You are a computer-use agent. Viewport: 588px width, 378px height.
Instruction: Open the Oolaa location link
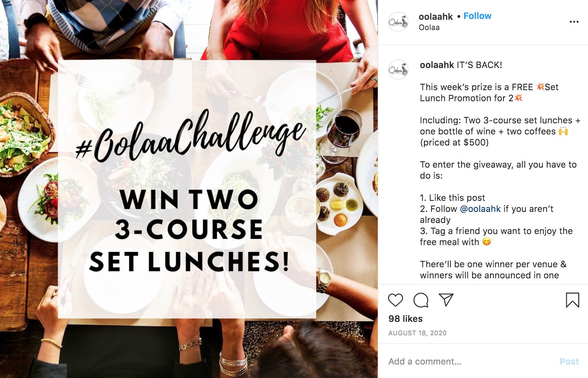click(x=429, y=27)
